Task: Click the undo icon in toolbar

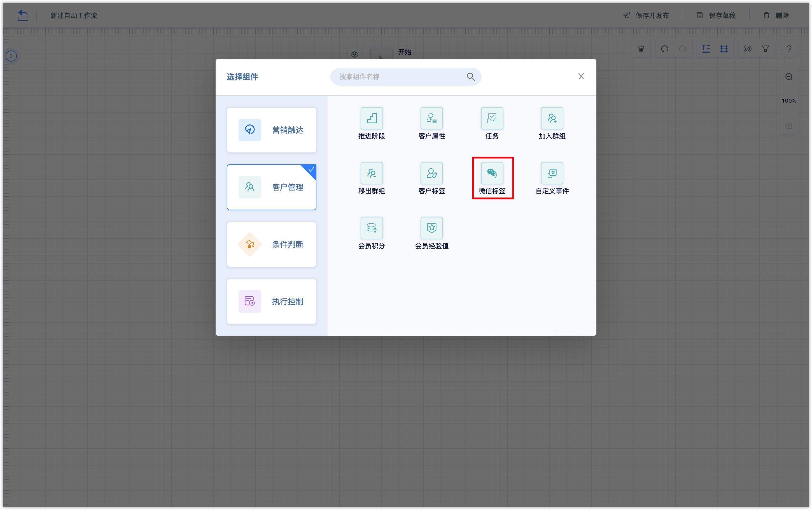Action: pyautogui.click(x=664, y=49)
